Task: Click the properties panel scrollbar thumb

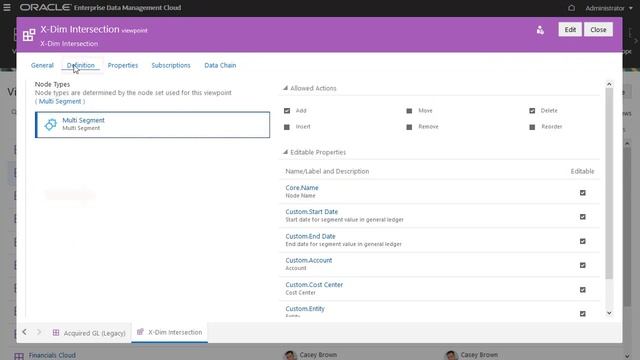Action: pyautogui.click(x=609, y=184)
